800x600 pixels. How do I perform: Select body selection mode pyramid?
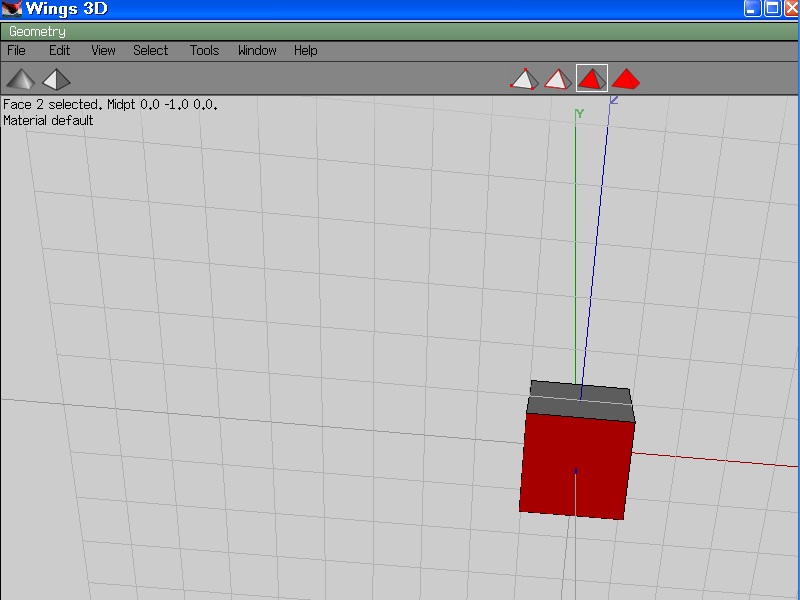coord(626,79)
